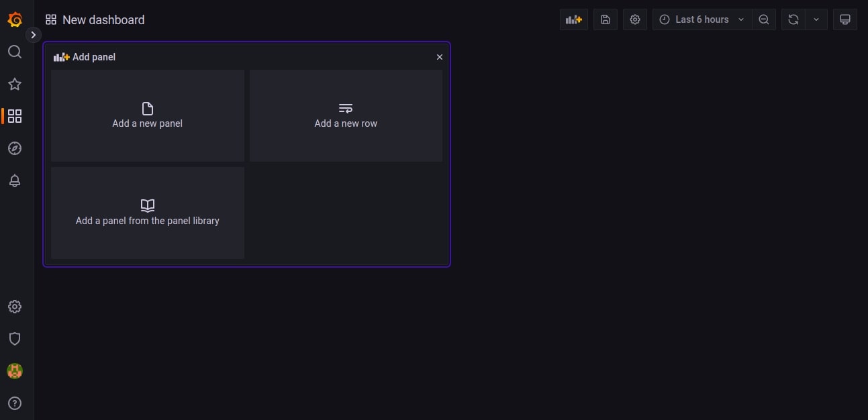Save the dashboard with the disk icon
The width and height of the screenshot is (868, 420).
pyautogui.click(x=606, y=19)
